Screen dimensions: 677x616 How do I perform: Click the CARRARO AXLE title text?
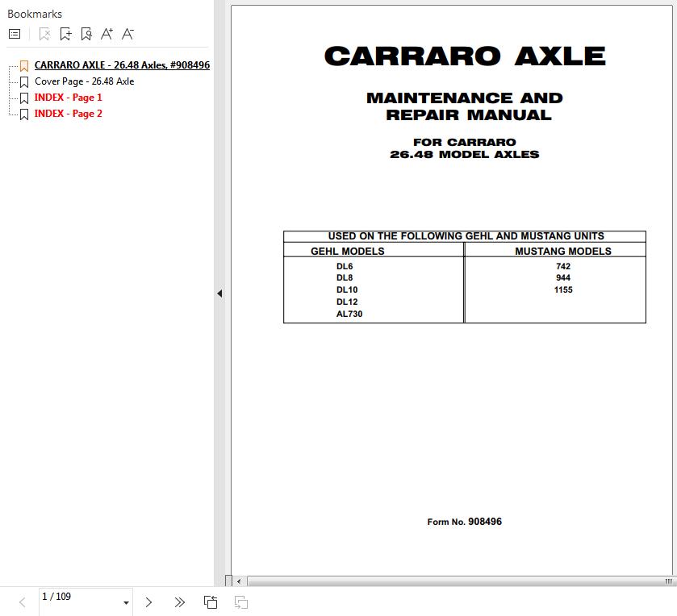coord(465,56)
